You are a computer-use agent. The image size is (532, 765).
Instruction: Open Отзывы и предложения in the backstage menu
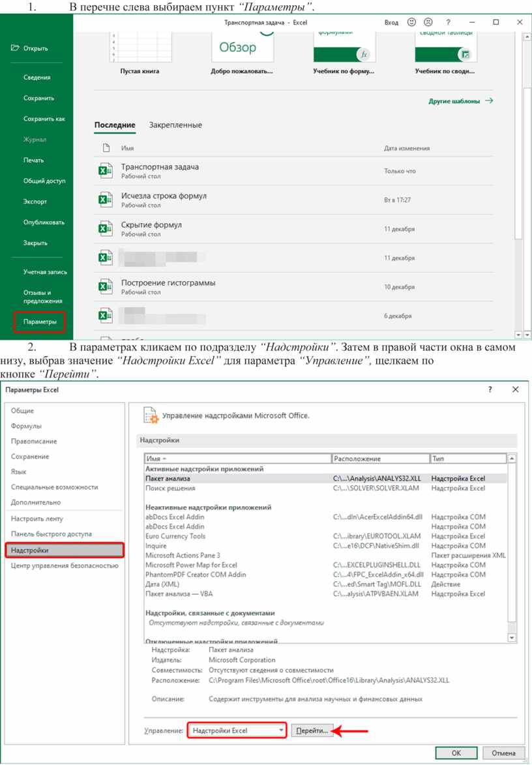click(x=43, y=297)
